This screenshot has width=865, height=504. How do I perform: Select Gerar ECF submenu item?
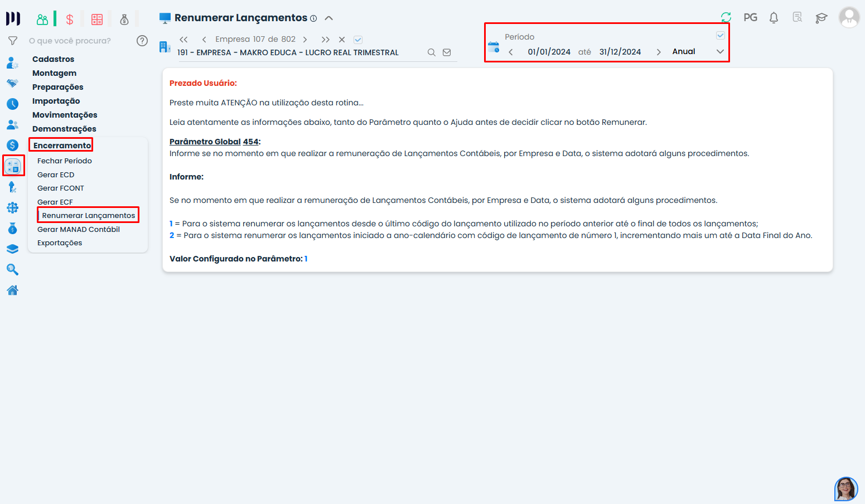(55, 202)
